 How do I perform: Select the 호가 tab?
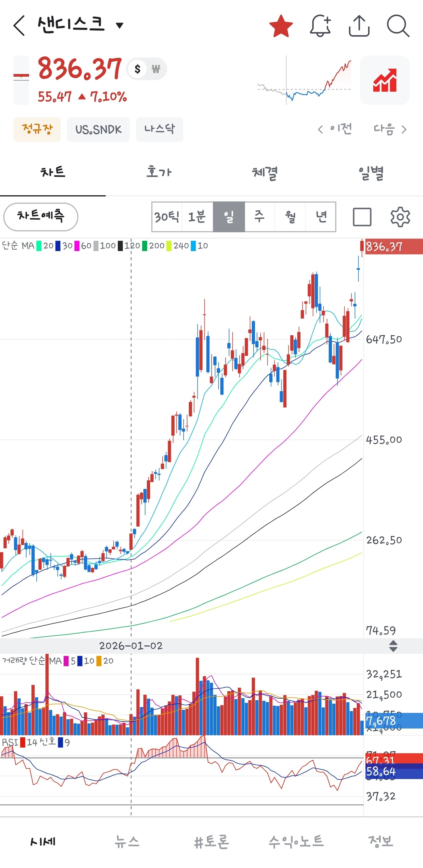pyautogui.click(x=159, y=172)
